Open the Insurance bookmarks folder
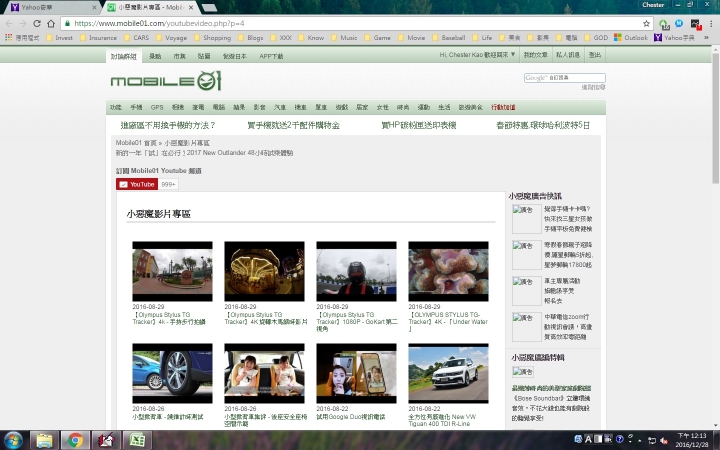720x450 pixels. [98, 38]
